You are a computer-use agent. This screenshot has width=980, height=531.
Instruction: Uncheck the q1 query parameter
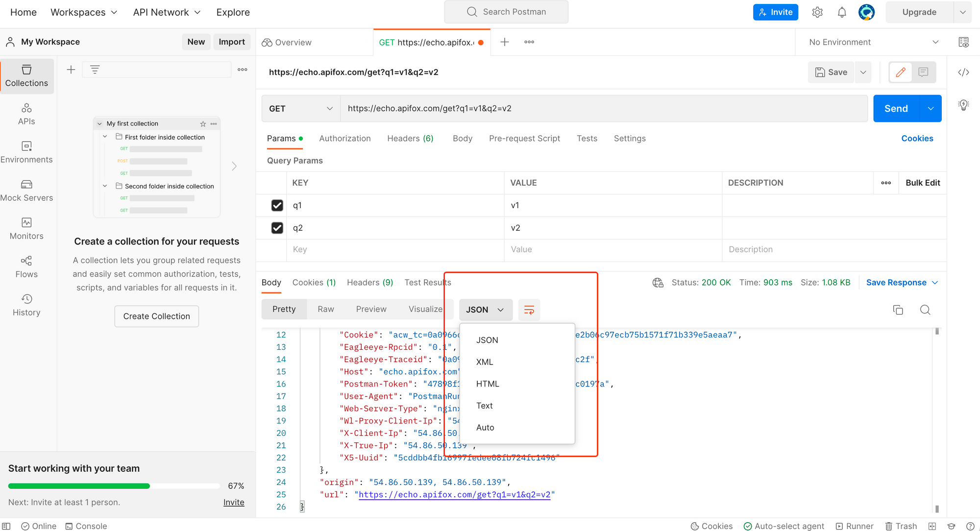point(277,205)
